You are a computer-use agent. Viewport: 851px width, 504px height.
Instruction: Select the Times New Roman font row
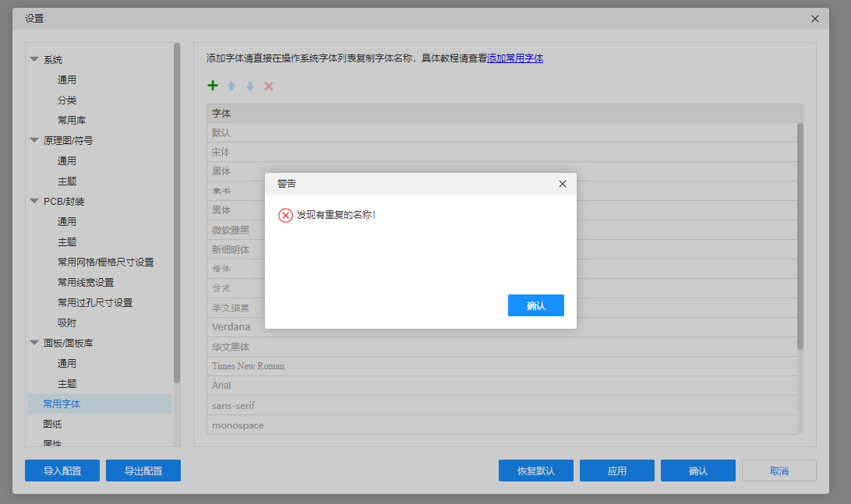[x=248, y=366]
